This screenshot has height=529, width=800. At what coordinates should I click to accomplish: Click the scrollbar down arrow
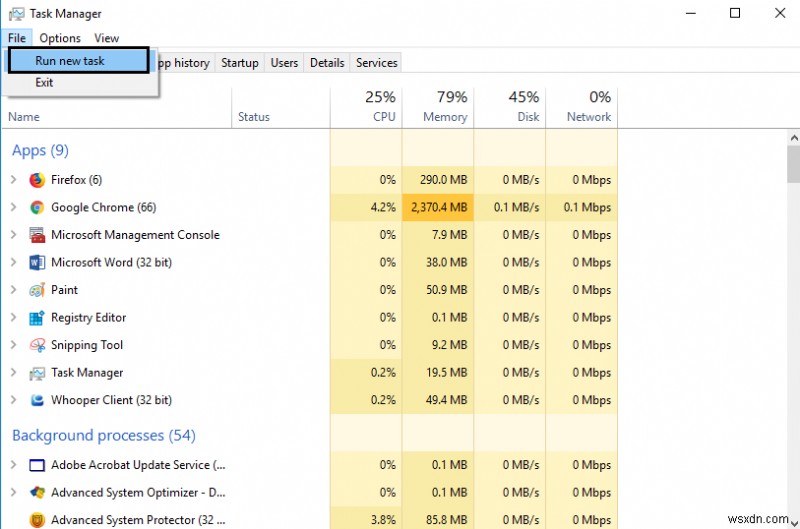[794, 523]
